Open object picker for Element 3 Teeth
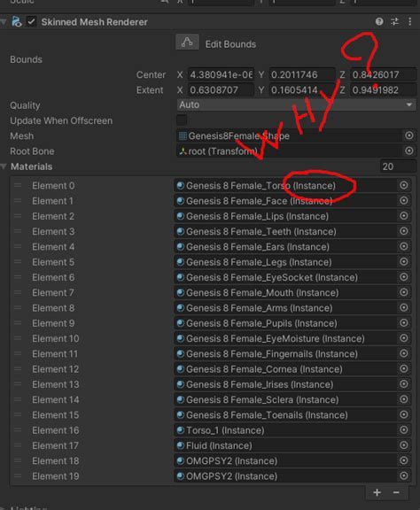 404,231
